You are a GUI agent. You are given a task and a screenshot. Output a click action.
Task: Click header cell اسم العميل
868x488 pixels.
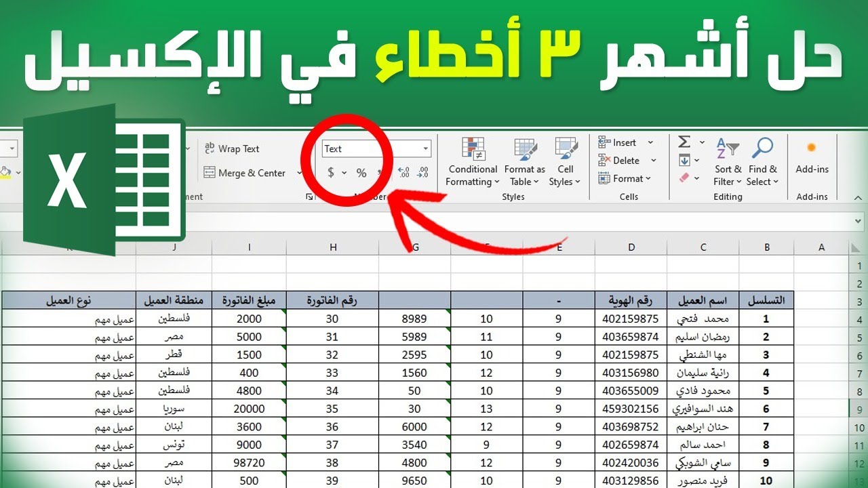pos(704,300)
